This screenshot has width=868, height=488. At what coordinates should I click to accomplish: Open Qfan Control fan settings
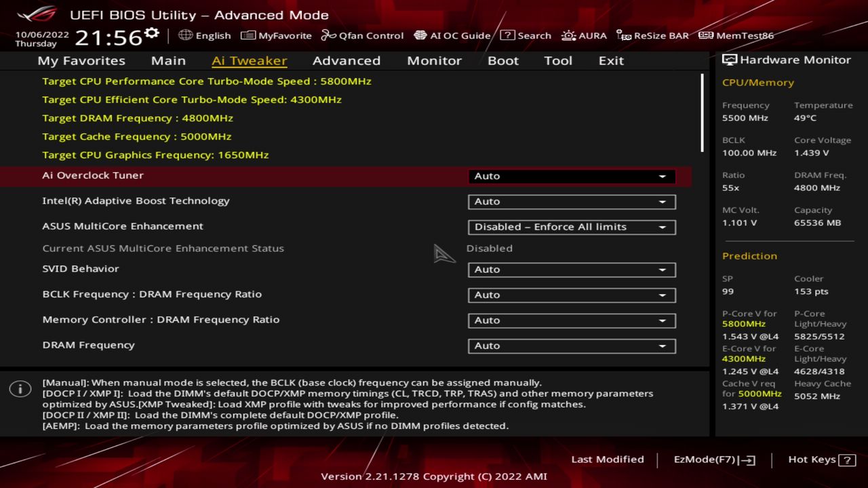point(362,35)
